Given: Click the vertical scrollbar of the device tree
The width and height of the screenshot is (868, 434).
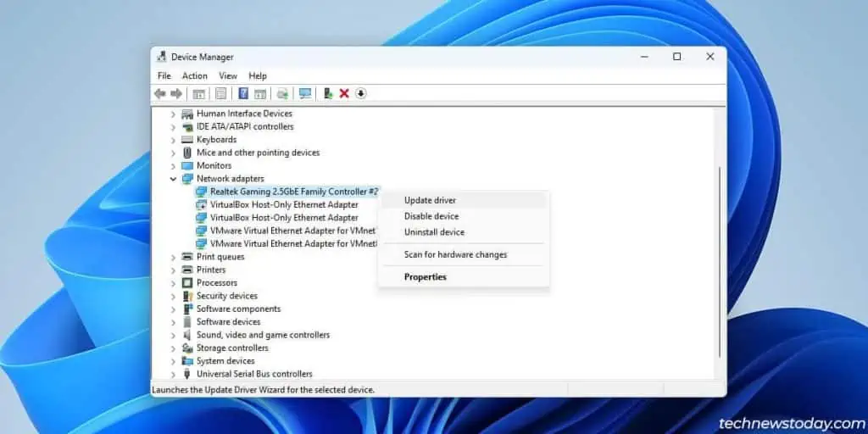Looking at the screenshot, I should coord(720,261).
